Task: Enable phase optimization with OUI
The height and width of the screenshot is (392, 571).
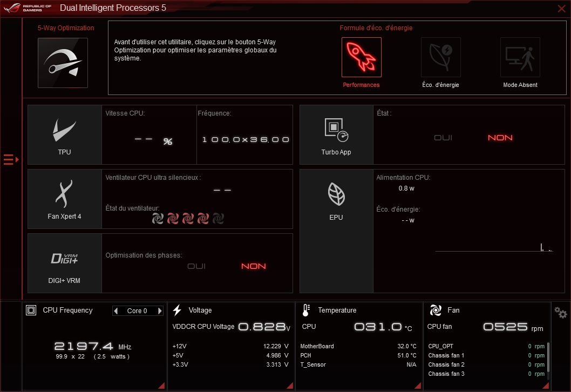Action: coord(196,266)
